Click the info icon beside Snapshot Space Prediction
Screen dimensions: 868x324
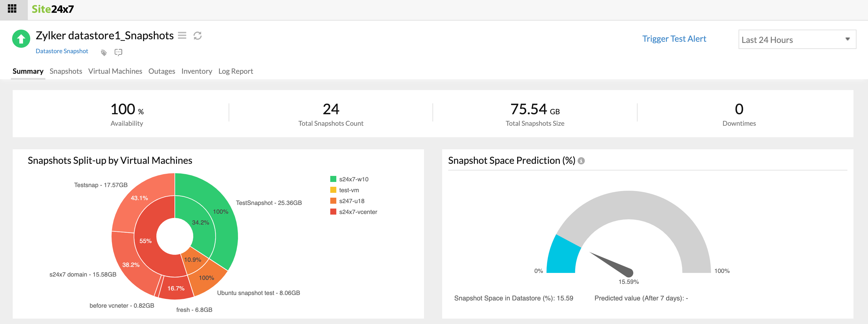pos(581,161)
